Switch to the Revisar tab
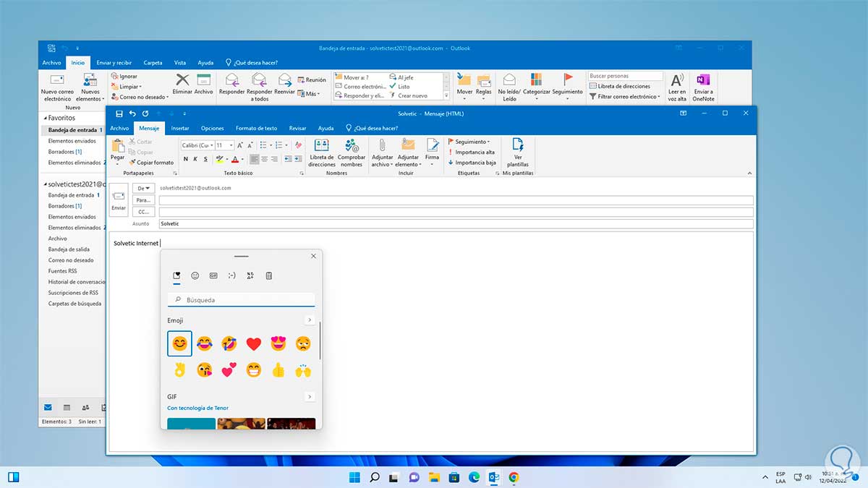The width and height of the screenshot is (868, 488). (297, 128)
